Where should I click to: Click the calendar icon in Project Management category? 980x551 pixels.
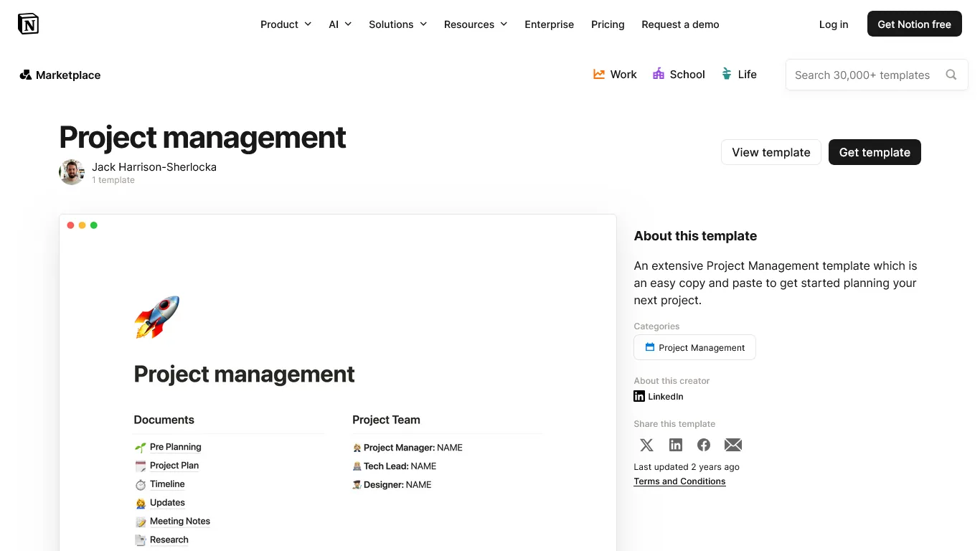[650, 347]
